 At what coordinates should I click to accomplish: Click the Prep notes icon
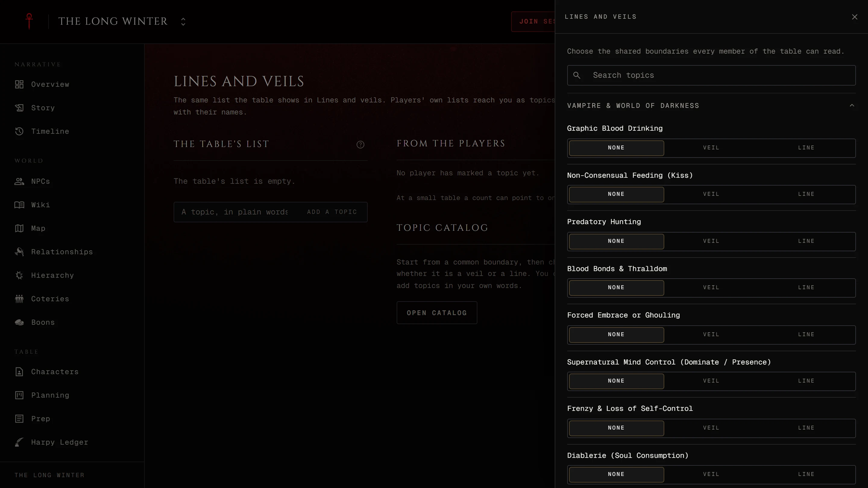point(19,419)
